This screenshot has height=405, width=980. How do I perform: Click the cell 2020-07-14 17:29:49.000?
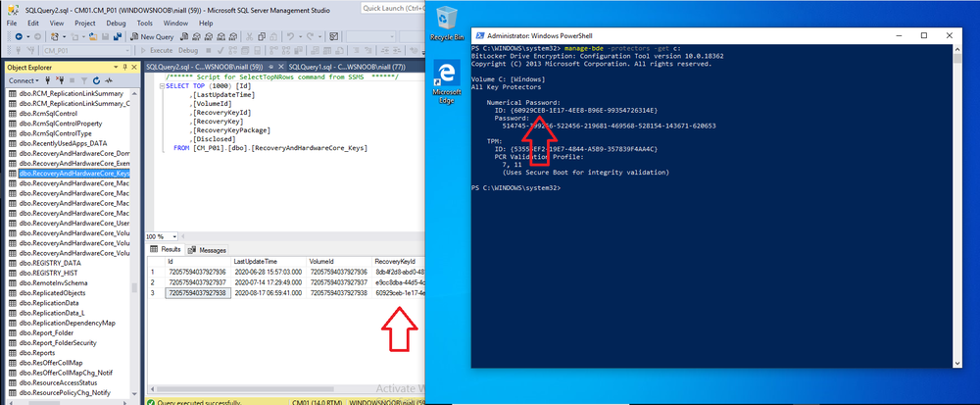269,281
